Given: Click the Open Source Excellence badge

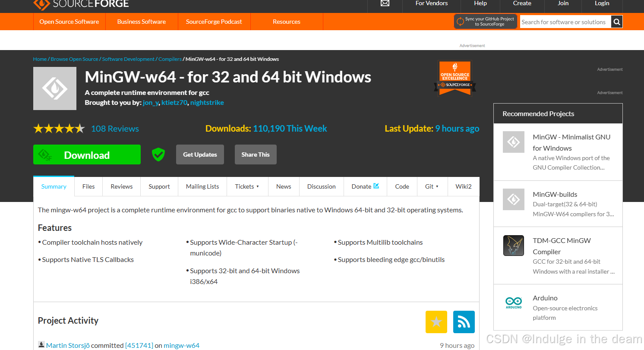Looking at the screenshot, I should (x=455, y=78).
